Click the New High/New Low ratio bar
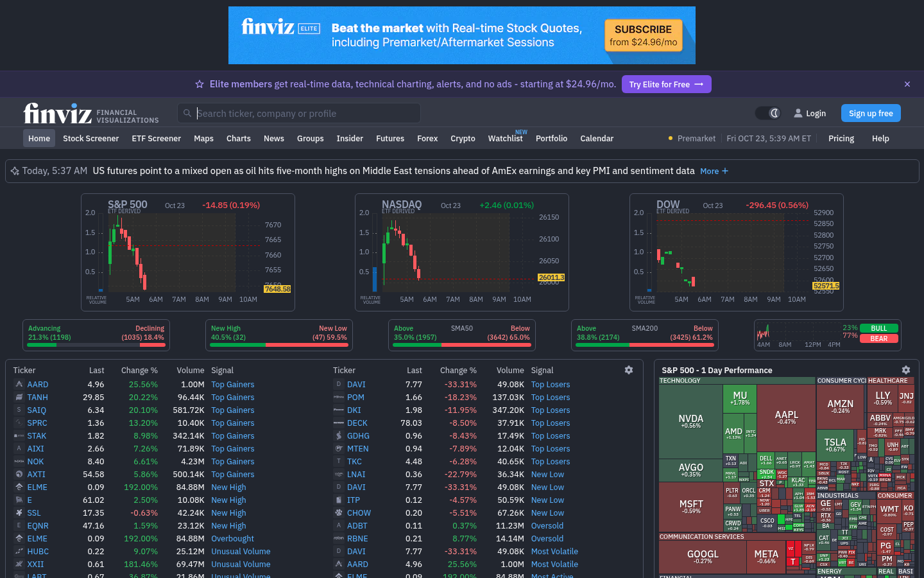924x578 pixels. coord(279,345)
